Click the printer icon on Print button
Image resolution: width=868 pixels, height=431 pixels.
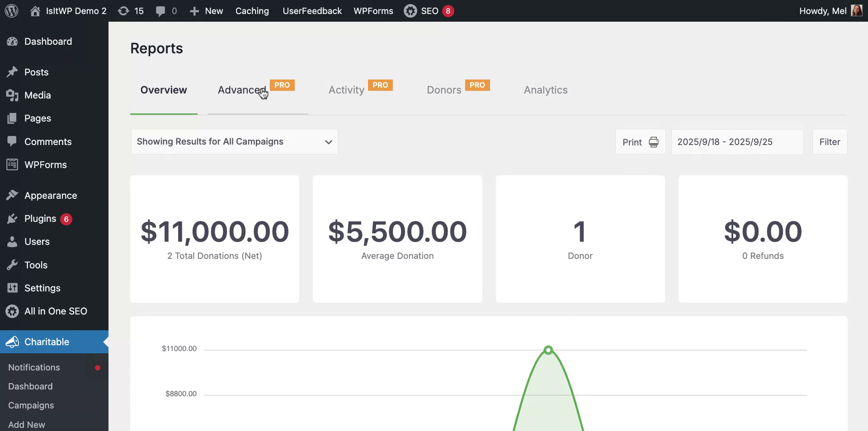point(654,142)
